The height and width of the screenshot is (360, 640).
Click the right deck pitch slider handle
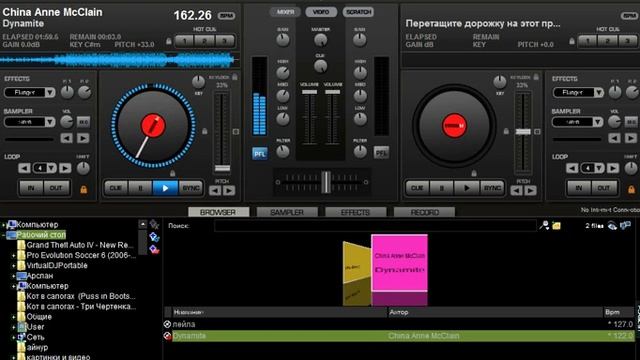coord(523,131)
